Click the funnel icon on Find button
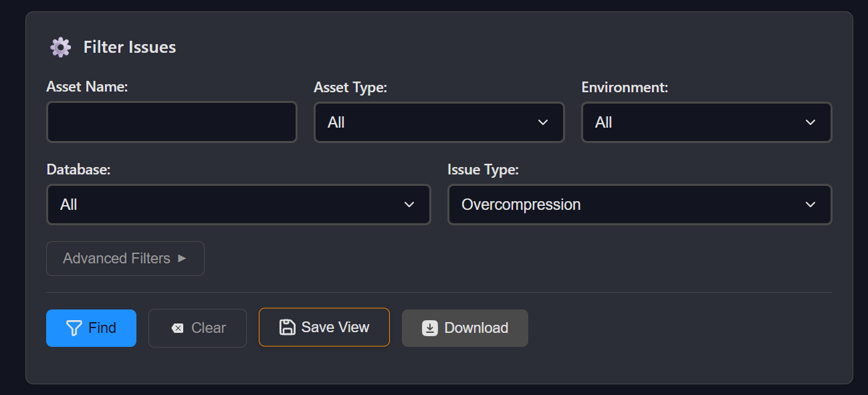 tap(74, 328)
